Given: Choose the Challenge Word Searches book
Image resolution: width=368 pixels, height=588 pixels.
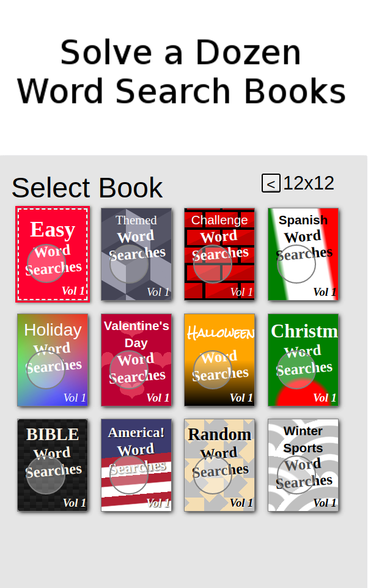Looking at the screenshot, I should 219,254.
